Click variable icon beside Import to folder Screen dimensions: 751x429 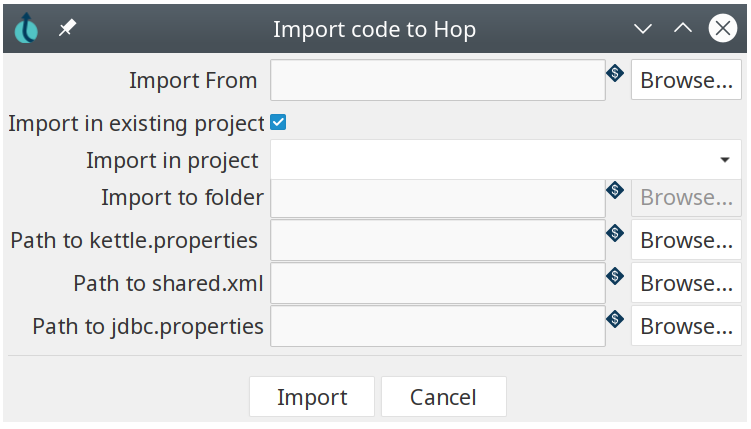tap(615, 190)
